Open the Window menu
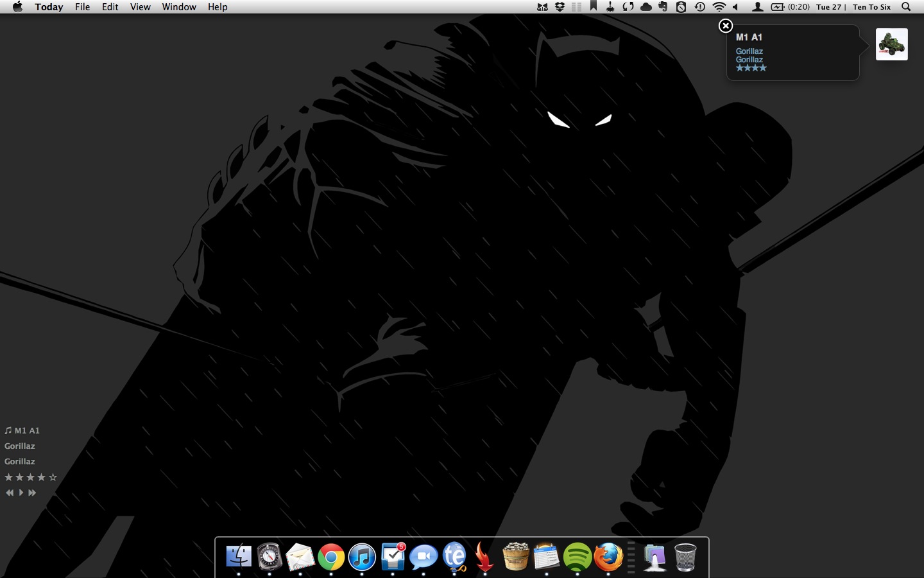The image size is (924, 578). 179,7
